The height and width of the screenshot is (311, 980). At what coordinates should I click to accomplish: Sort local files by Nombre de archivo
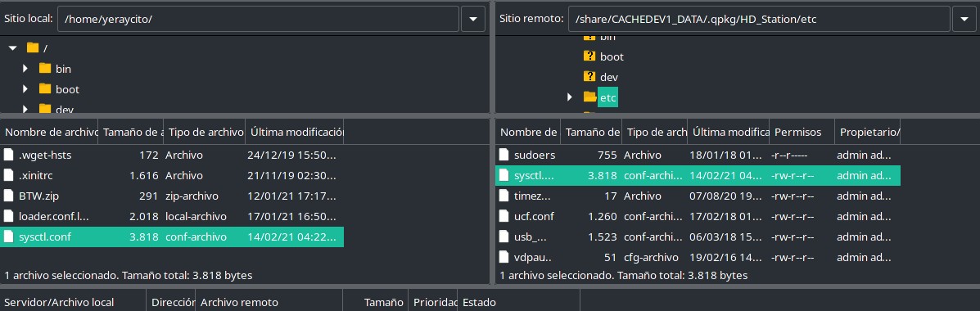tap(49, 133)
